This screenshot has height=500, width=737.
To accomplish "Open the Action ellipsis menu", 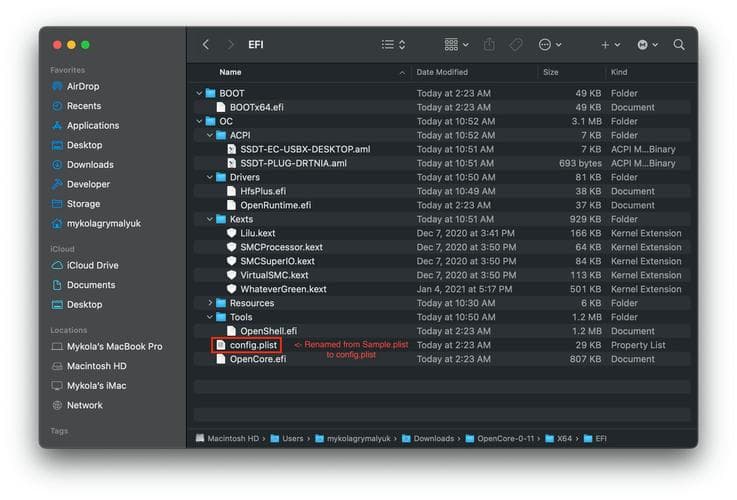I will pos(549,45).
